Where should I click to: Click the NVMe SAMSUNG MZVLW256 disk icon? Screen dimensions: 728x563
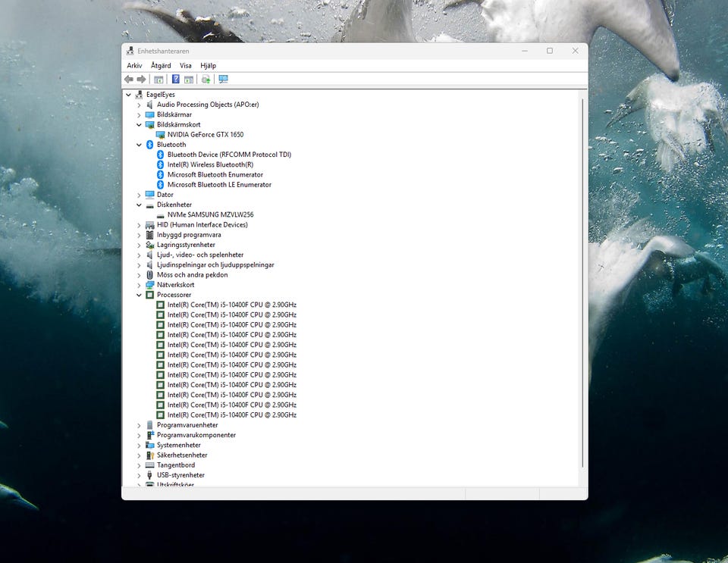point(160,215)
